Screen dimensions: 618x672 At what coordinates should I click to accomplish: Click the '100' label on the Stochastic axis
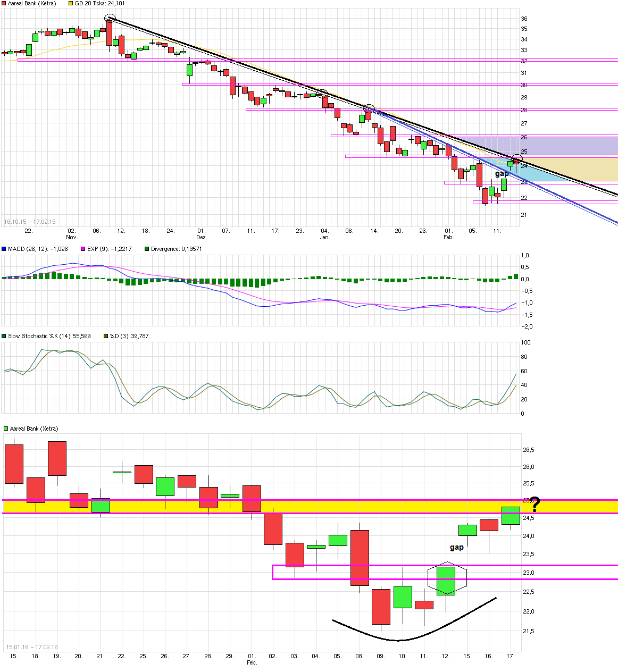526,342
